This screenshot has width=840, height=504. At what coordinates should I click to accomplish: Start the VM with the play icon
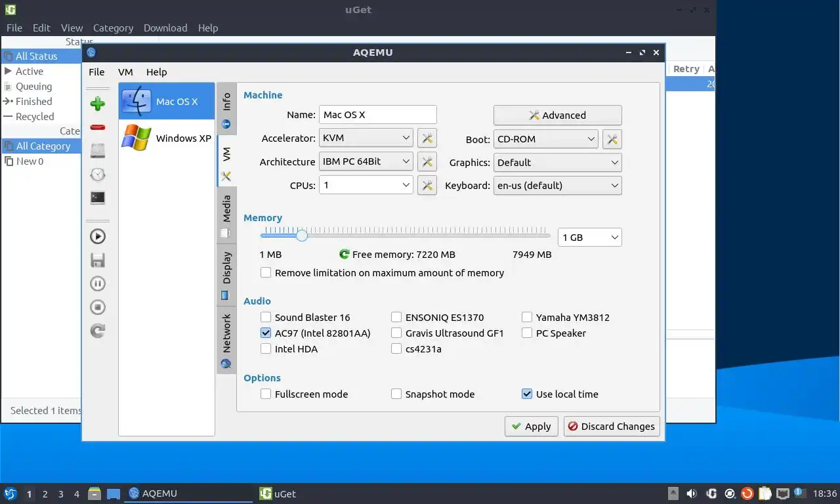pos(98,237)
